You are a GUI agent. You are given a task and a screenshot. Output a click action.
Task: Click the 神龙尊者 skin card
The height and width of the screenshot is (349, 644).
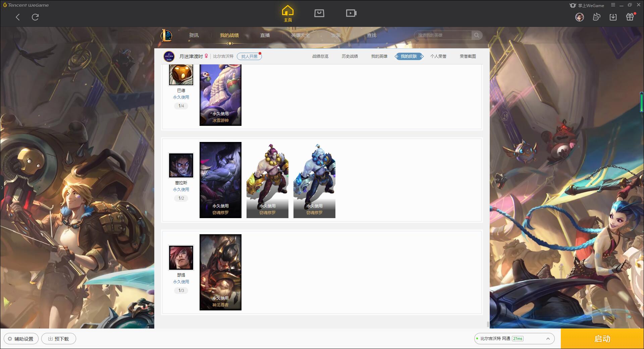220,272
